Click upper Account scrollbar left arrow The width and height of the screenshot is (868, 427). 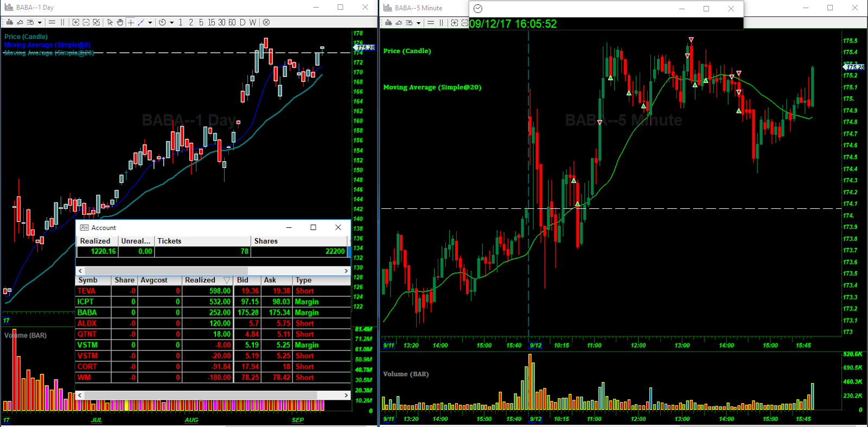click(80, 271)
